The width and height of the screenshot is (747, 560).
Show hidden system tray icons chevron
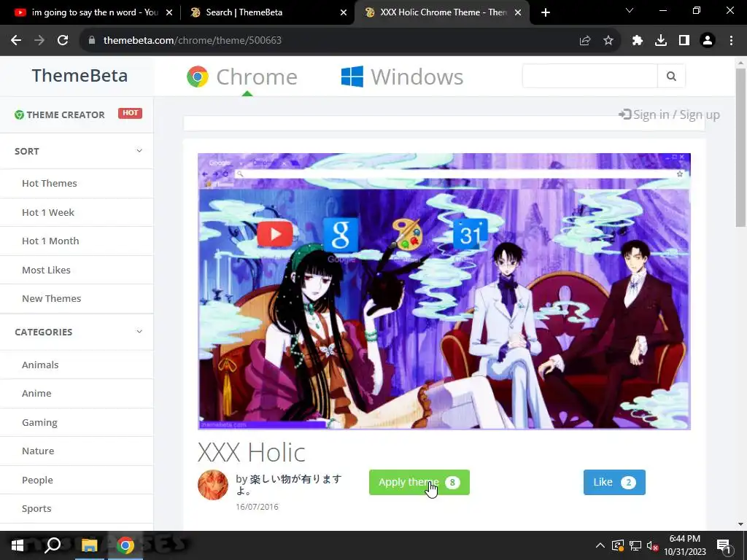[x=600, y=545]
